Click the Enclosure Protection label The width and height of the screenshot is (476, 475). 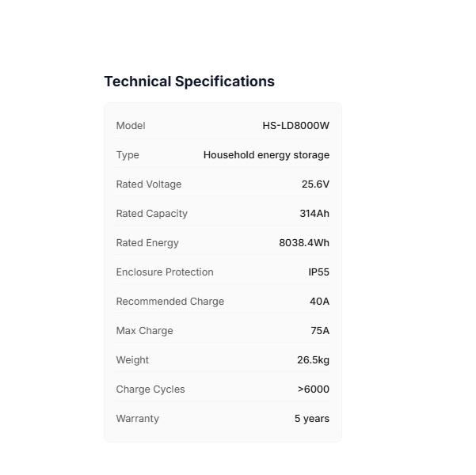click(x=165, y=272)
